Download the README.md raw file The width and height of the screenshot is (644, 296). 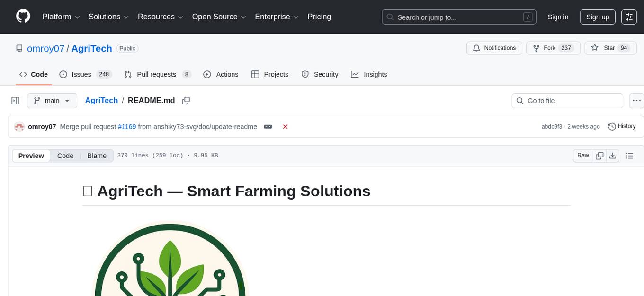coord(613,155)
